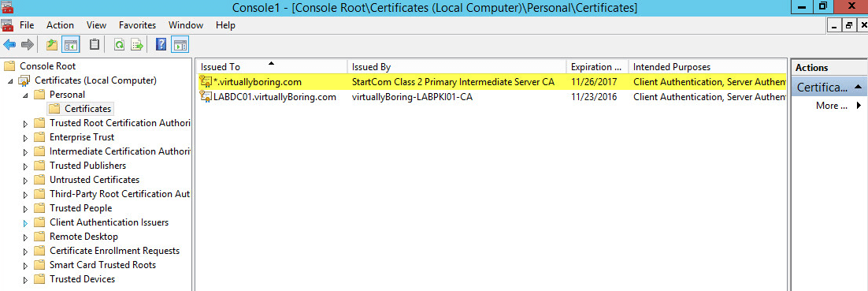
Task: Expand Enterprise Trust node
Action: click(25, 138)
